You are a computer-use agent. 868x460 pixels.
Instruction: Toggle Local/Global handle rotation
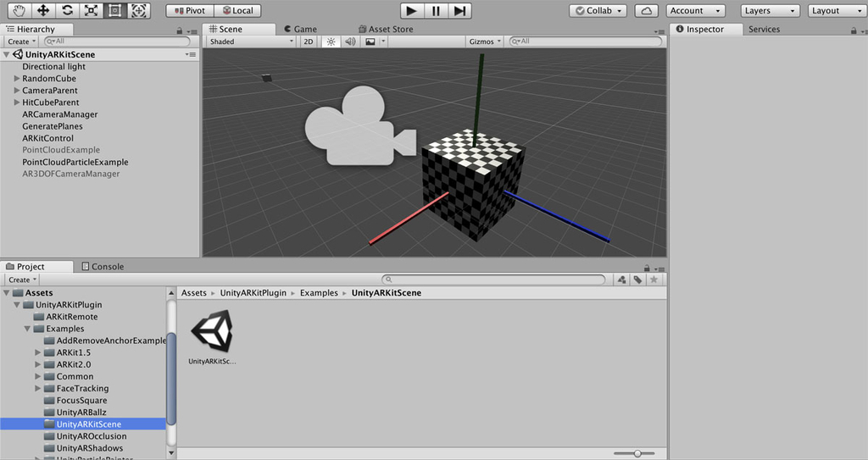click(x=237, y=10)
